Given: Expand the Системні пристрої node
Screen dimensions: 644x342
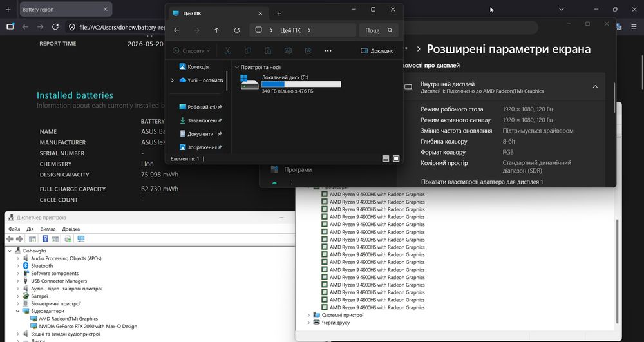Looking at the screenshot, I should [308, 315].
